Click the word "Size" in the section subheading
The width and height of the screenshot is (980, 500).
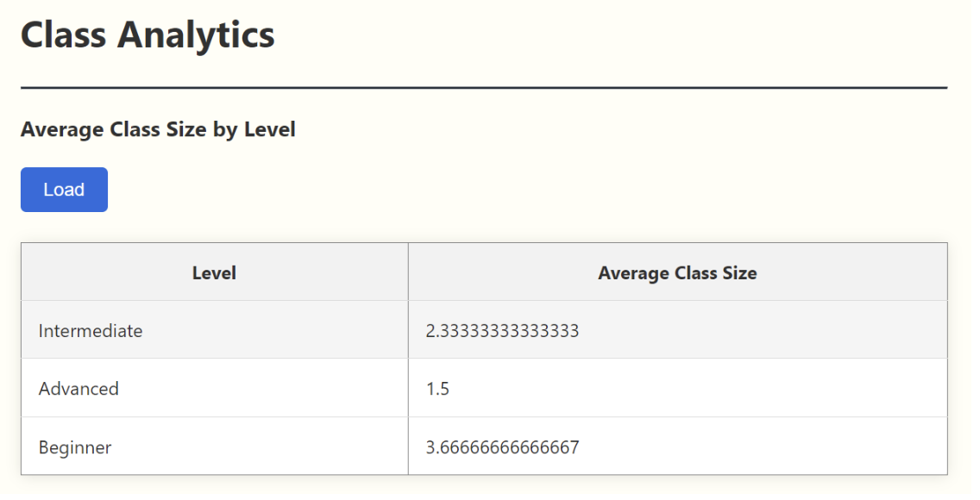[x=187, y=130]
